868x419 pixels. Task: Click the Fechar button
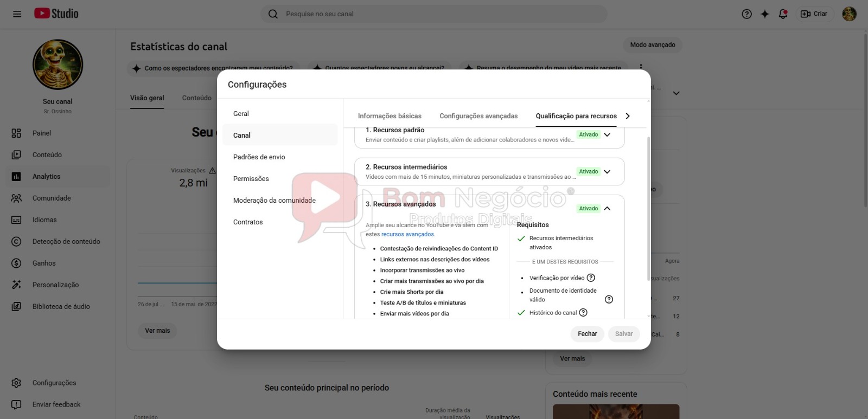click(588, 334)
